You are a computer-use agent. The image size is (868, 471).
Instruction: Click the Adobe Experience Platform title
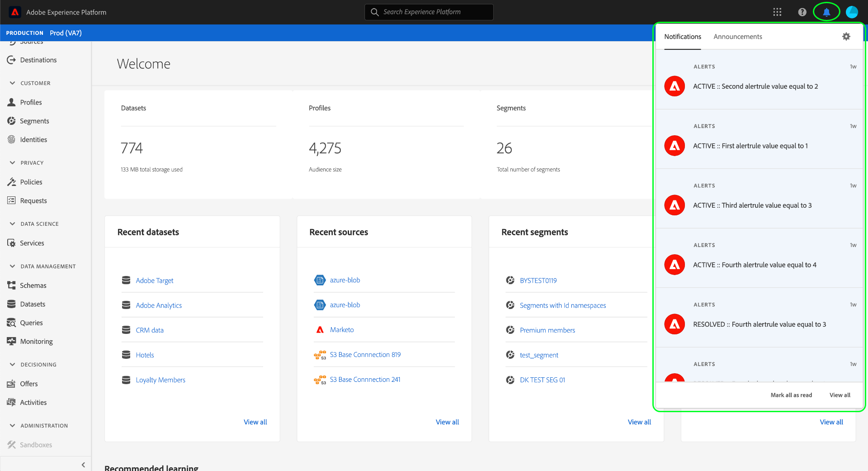coord(66,12)
